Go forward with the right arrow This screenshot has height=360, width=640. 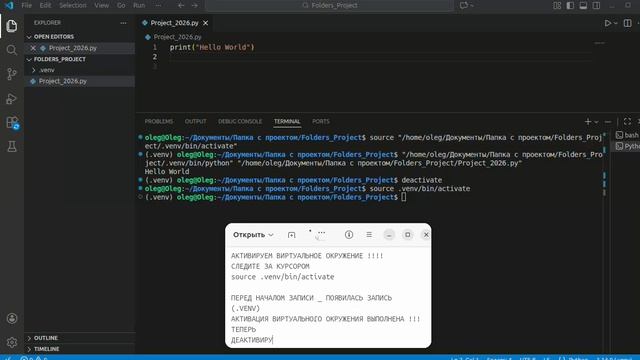click(x=195, y=5)
